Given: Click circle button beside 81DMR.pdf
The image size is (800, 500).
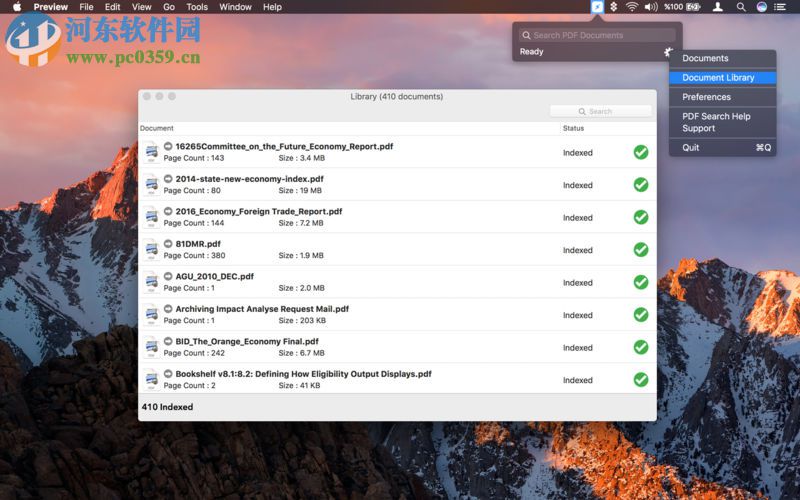Looking at the screenshot, I should pos(168,243).
